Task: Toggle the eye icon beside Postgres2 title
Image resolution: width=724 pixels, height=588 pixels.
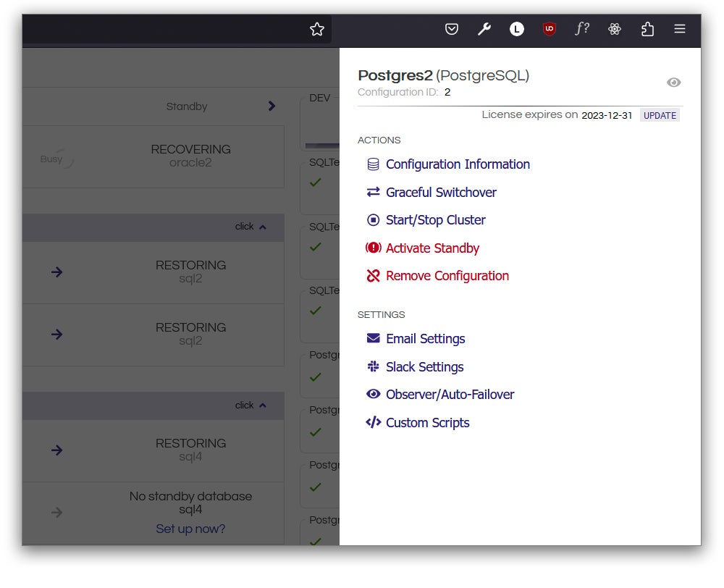Action: point(673,83)
